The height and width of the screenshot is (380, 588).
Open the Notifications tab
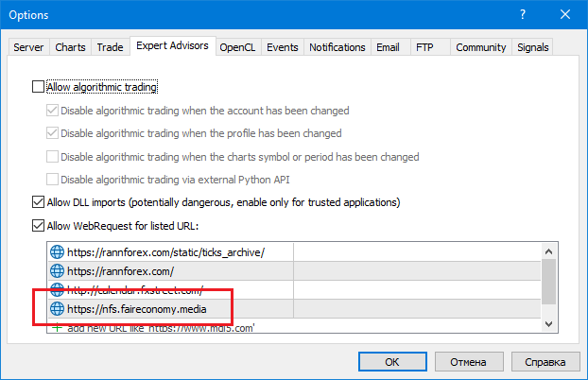click(x=337, y=47)
